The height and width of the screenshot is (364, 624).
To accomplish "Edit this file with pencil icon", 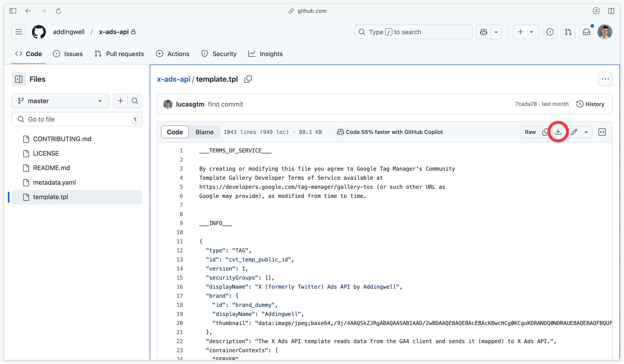I will [x=574, y=132].
